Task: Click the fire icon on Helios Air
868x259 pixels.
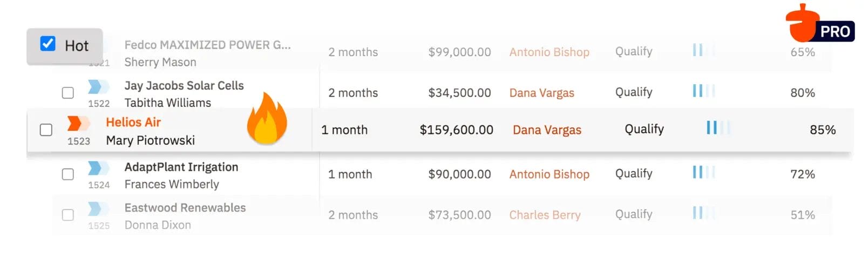Action: tap(267, 119)
